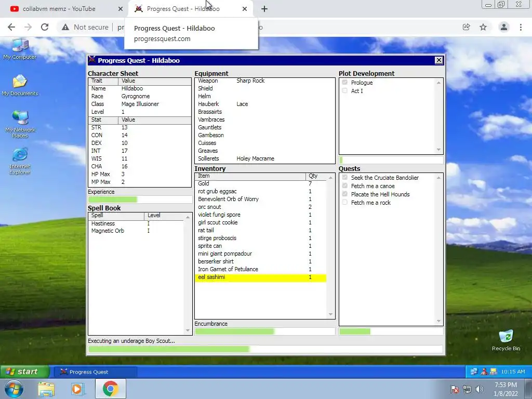Click the Inventory Item column header
This screenshot has height=399, width=532.
pyautogui.click(x=250, y=176)
